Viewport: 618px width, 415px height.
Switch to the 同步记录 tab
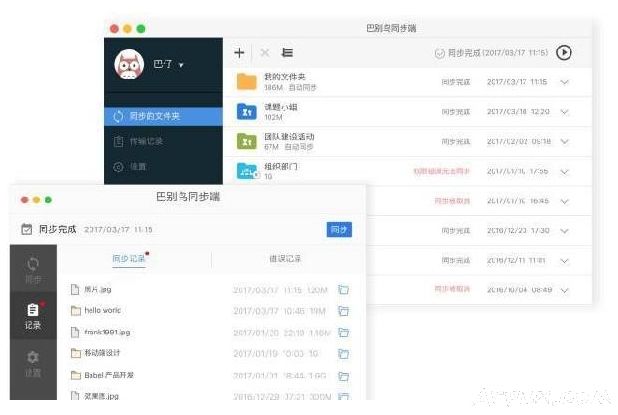(128, 259)
